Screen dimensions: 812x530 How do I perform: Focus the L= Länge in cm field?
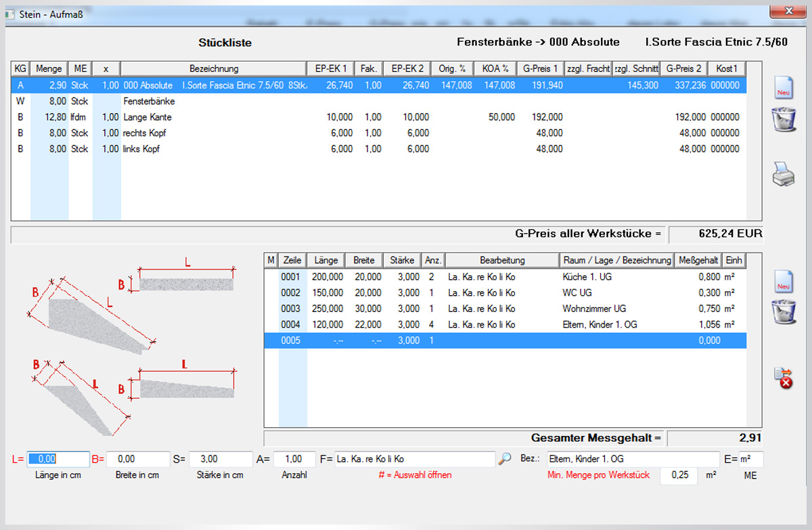click(58, 459)
